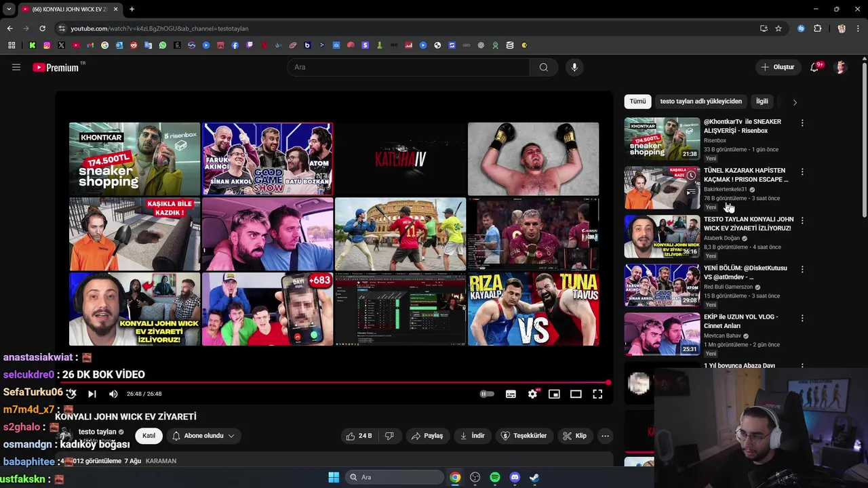The height and width of the screenshot is (488, 868).
Task: Open endscreen Good Game Show thumbnail
Action: pyautogui.click(x=267, y=159)
